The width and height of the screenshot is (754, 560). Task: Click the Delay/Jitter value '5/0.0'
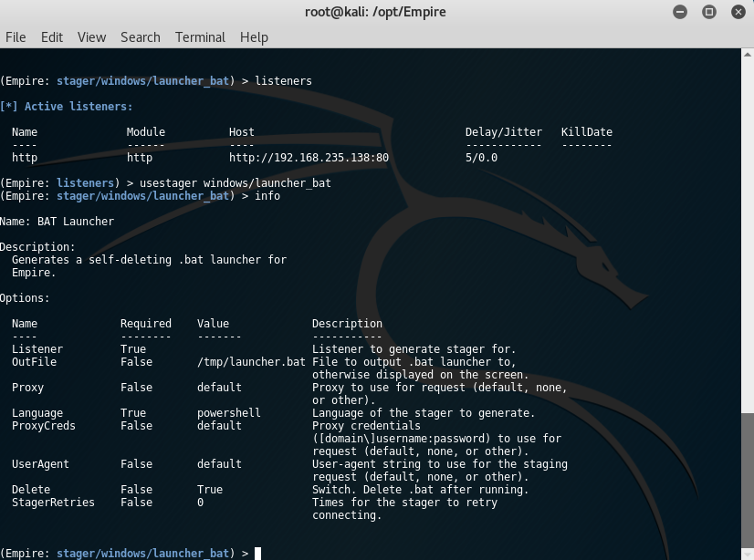pos(481,158)
